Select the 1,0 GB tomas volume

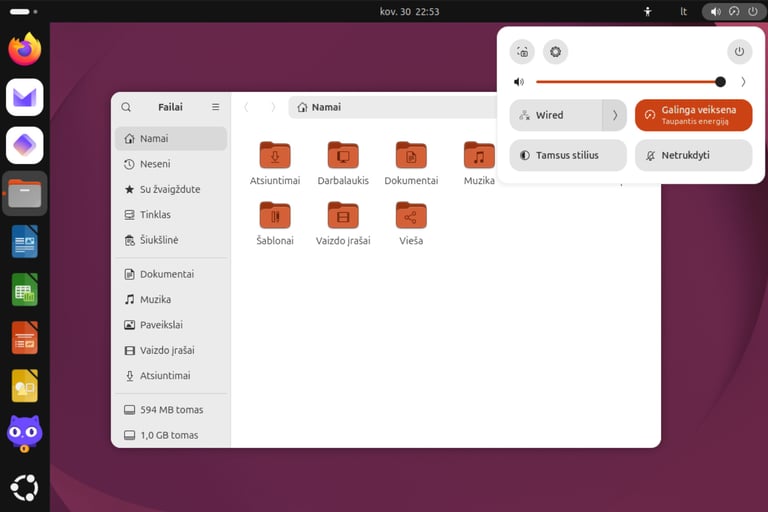[x=171, y=435]
